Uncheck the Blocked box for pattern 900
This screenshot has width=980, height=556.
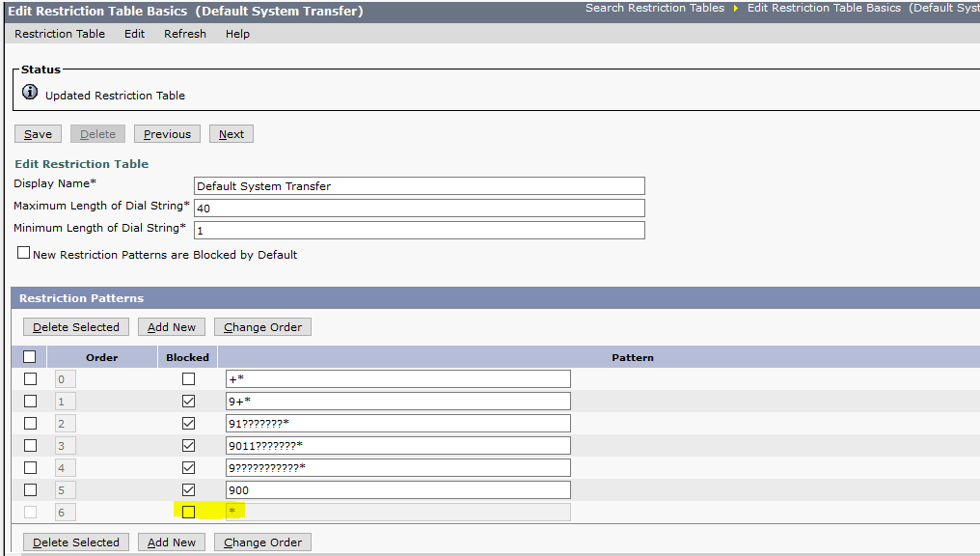click(188, 489)
